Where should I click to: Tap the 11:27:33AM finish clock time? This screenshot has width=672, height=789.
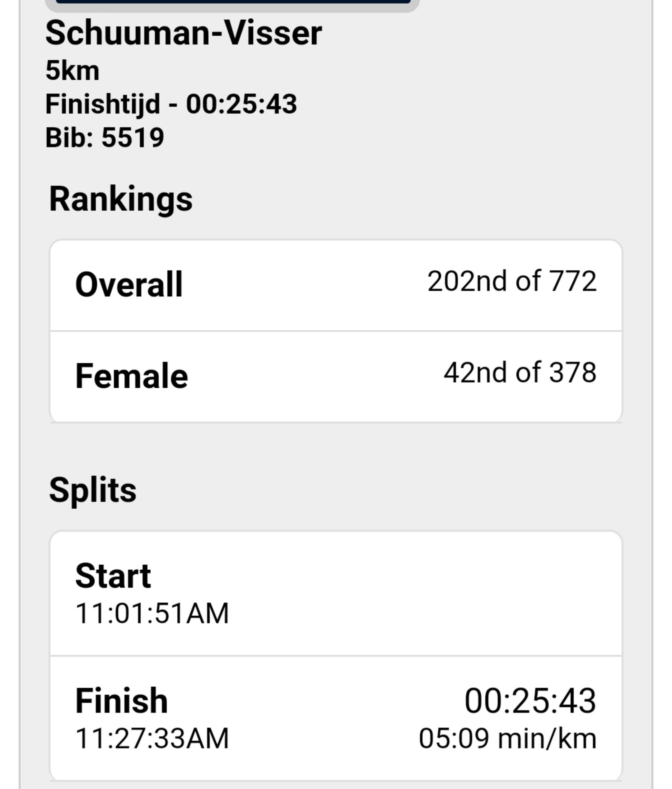coord(152,738)
